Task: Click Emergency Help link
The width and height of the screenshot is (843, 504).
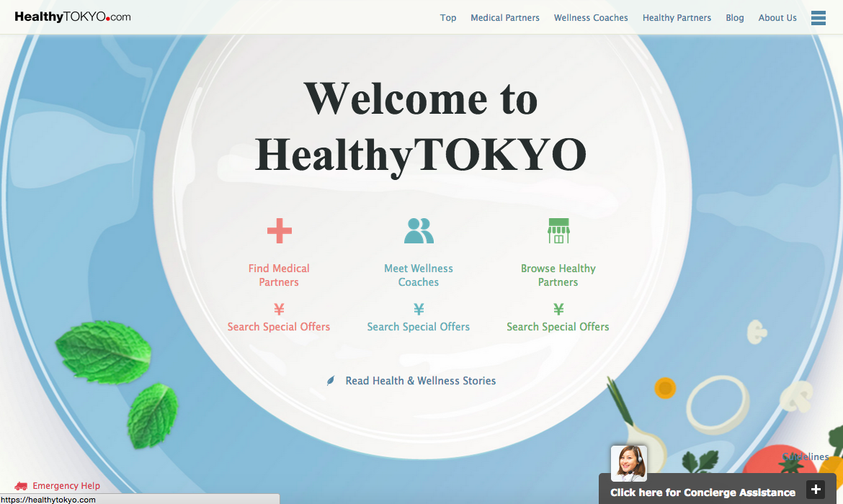Action: pyautogui.click(x=66, y=486)
